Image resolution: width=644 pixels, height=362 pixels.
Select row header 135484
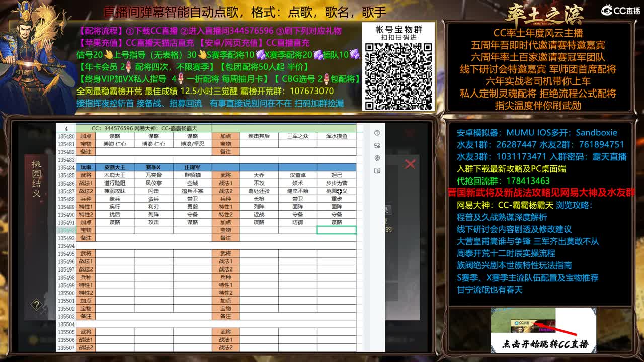click(66, 167)
